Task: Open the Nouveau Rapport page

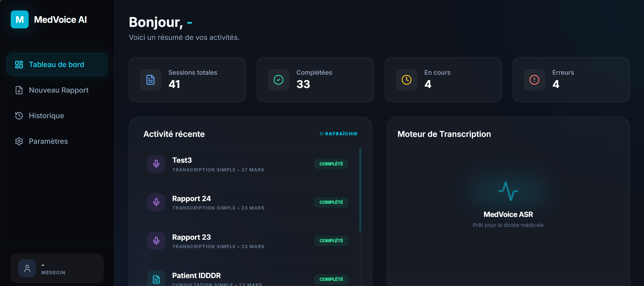Action: pos(57,90)
